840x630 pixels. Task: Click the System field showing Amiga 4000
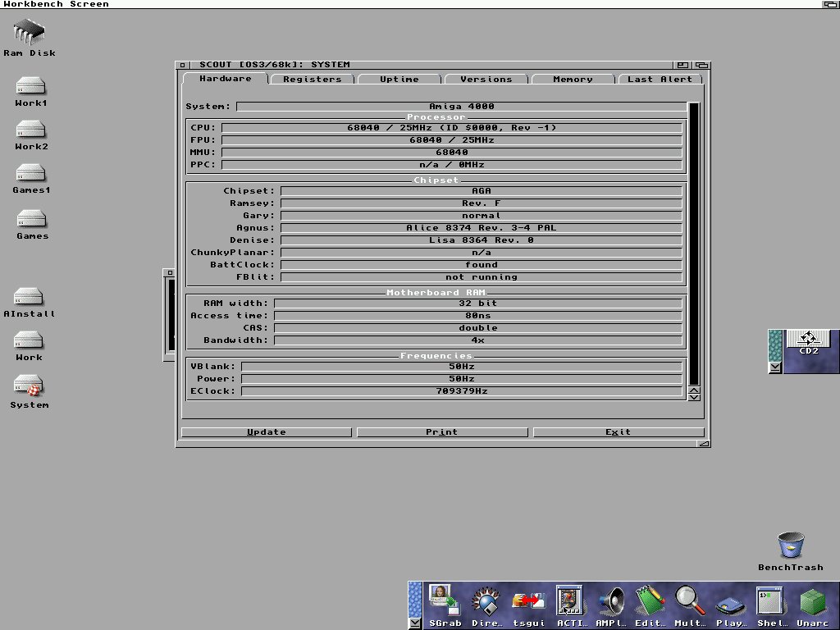[461, 107]
